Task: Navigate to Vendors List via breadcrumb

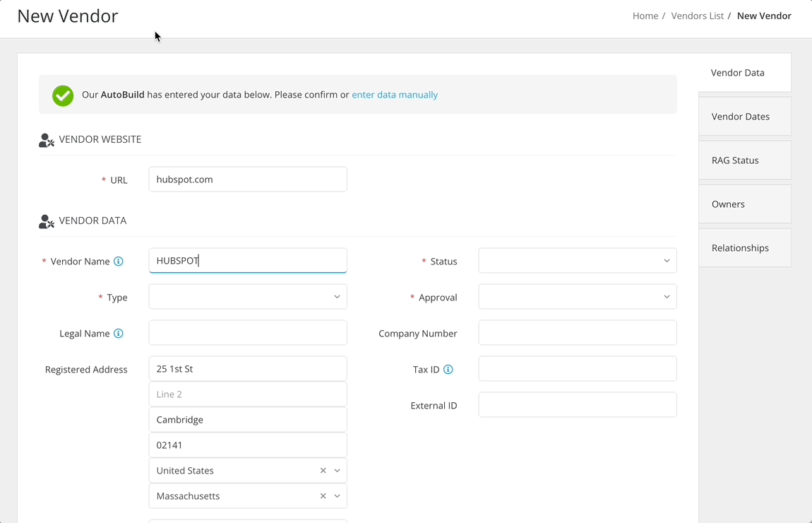Action: point(697,15)
